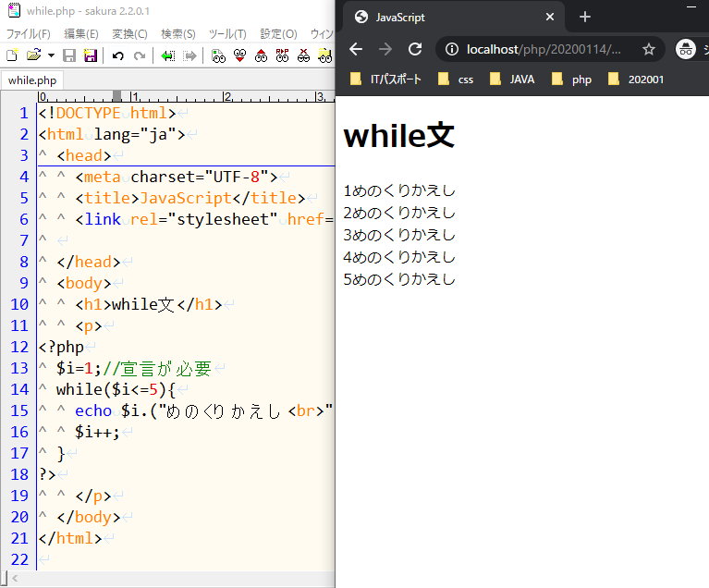Bookmark this page with the star icon
This screenshot has height=588, width=709.
point(649,49)
